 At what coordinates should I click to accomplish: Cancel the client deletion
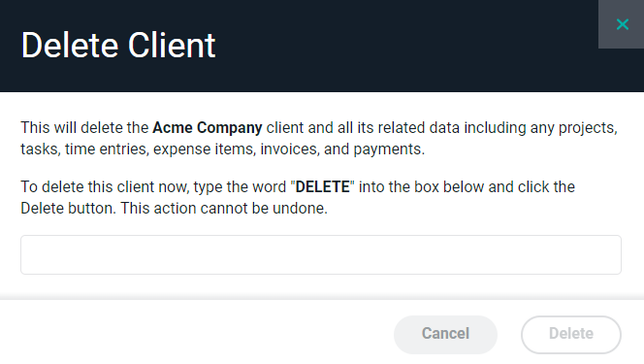point(445,335)
